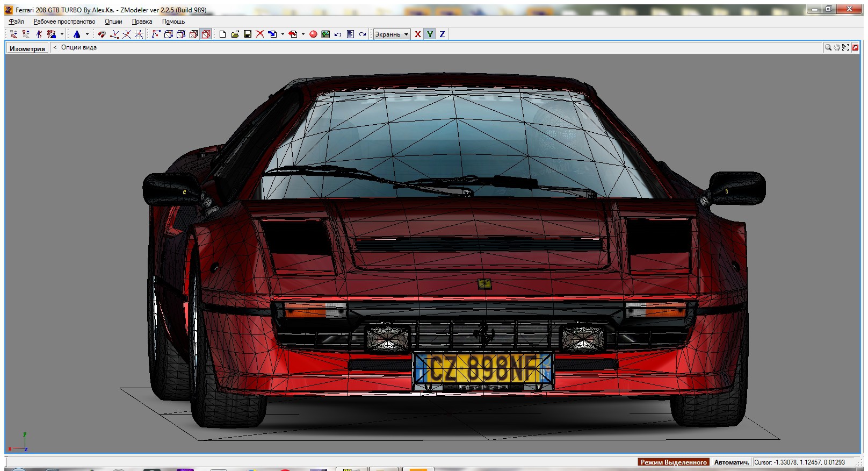The image size is (868, 471).
Task: Open the Опции вида view options
Action: point(78,47)
